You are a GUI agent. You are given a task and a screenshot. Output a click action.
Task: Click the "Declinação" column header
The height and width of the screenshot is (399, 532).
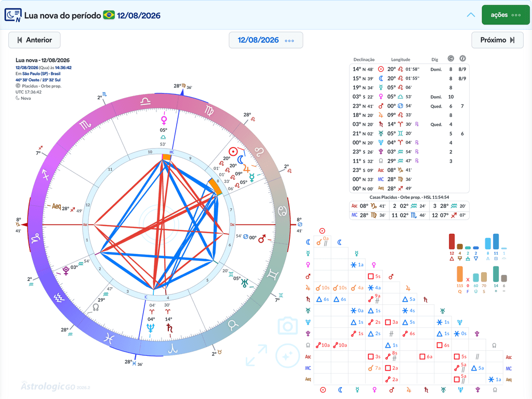tap(364, 59)
